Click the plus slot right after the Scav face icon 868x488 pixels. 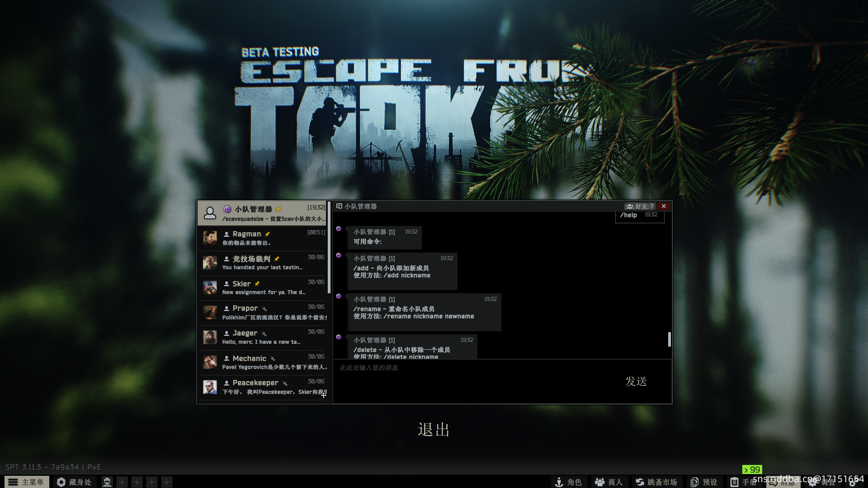pyautogui.click(x=122, y=482)
